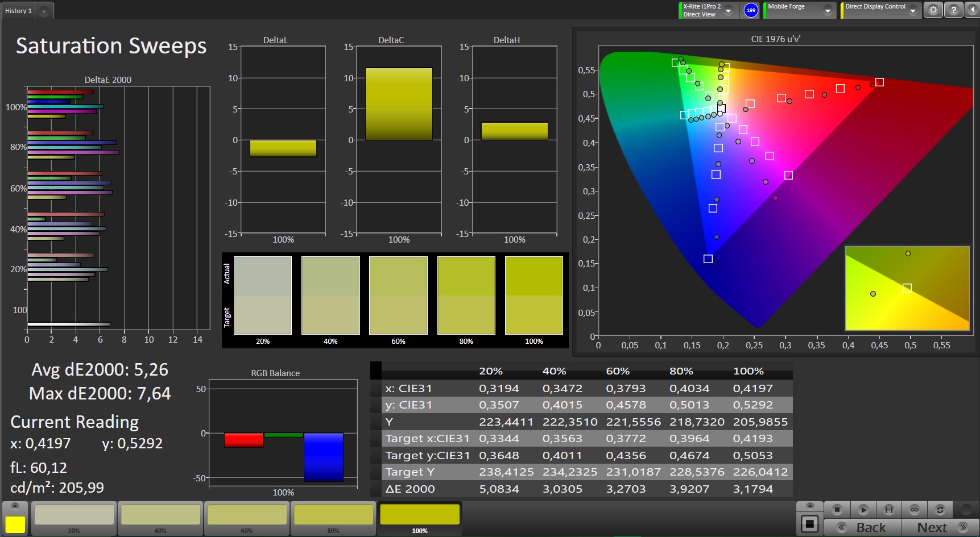
Task: Click the blue bar in RGB Balance chart
Action: [x=324, y=457]
